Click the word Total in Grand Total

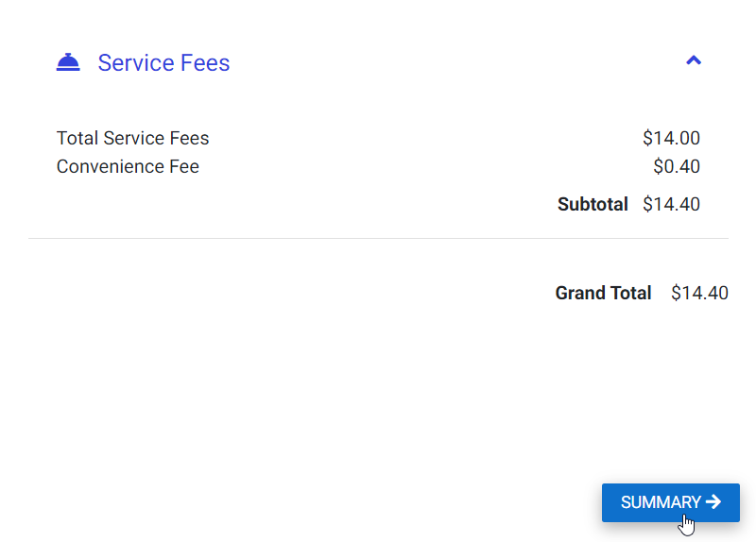pyautogui.click(x=630, y=293)
